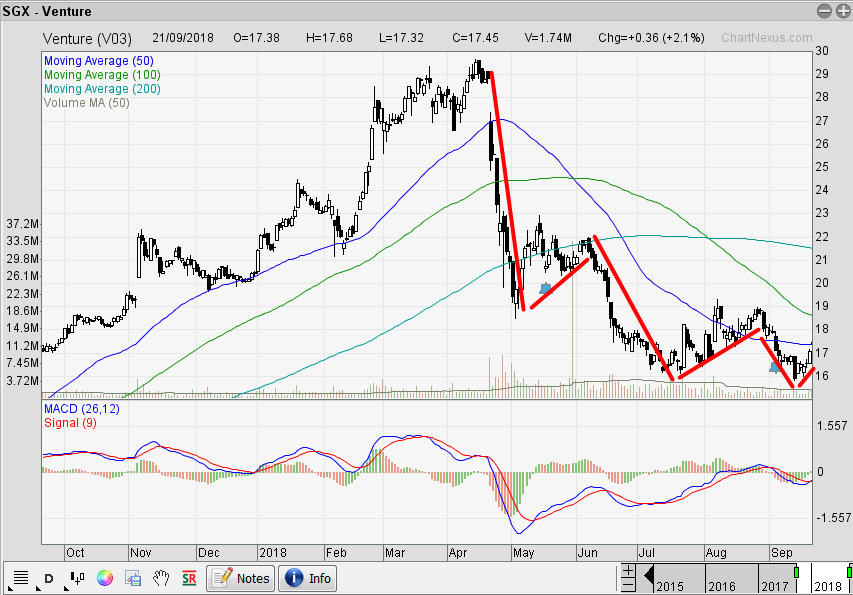Open the Info panel

307,578
